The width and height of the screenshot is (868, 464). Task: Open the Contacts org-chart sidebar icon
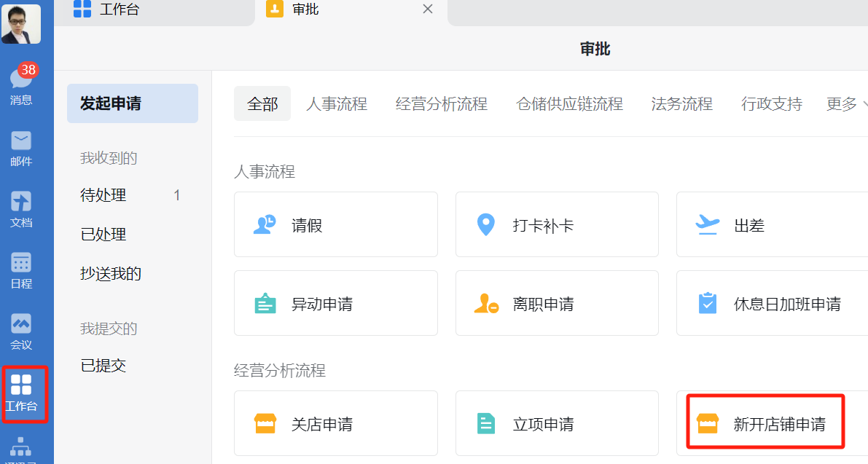click(x=21, y=449)
